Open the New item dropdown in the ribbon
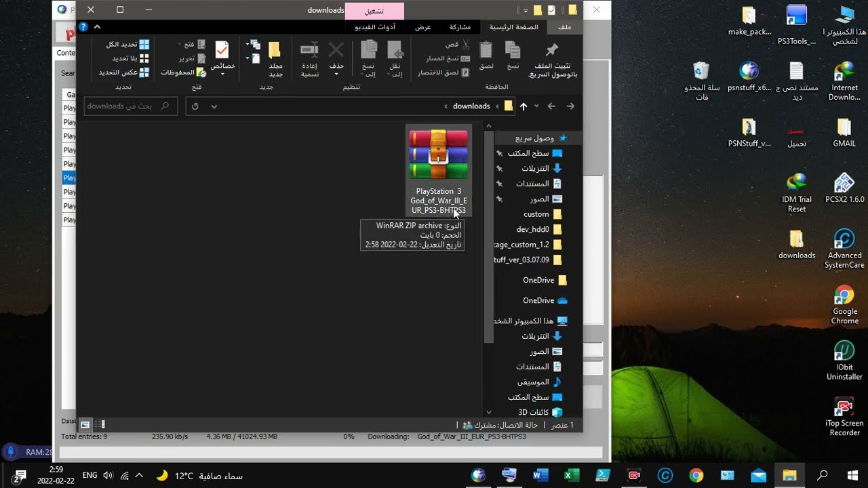The image size is (868, 488). [x=254, y=45]
